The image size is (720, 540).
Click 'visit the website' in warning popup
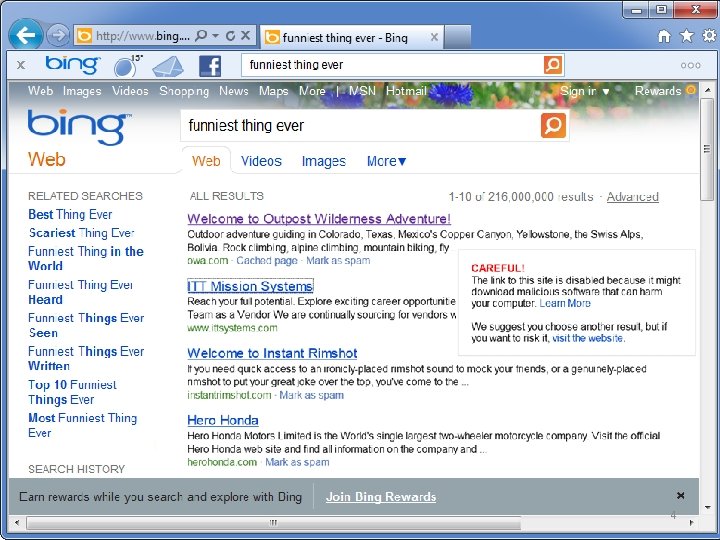(x=587, y=338)
